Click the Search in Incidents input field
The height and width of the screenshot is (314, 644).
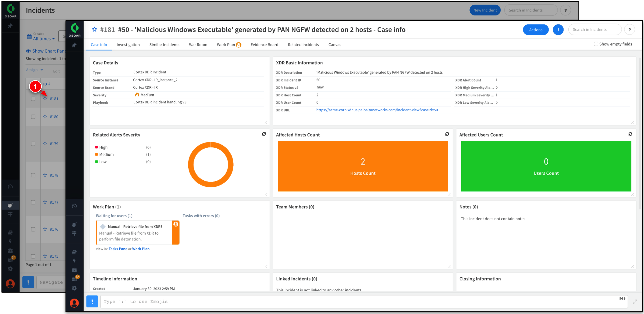tap(595, 29)
